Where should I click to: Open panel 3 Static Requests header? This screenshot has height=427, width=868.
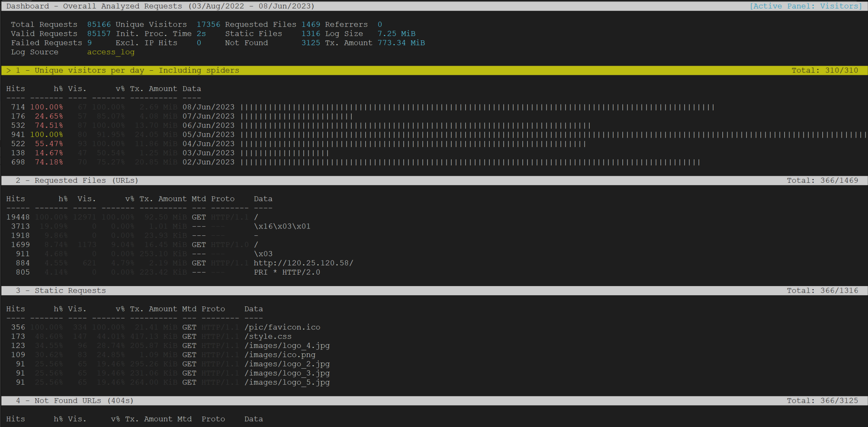pyautogui.click(x=434, y=291)
